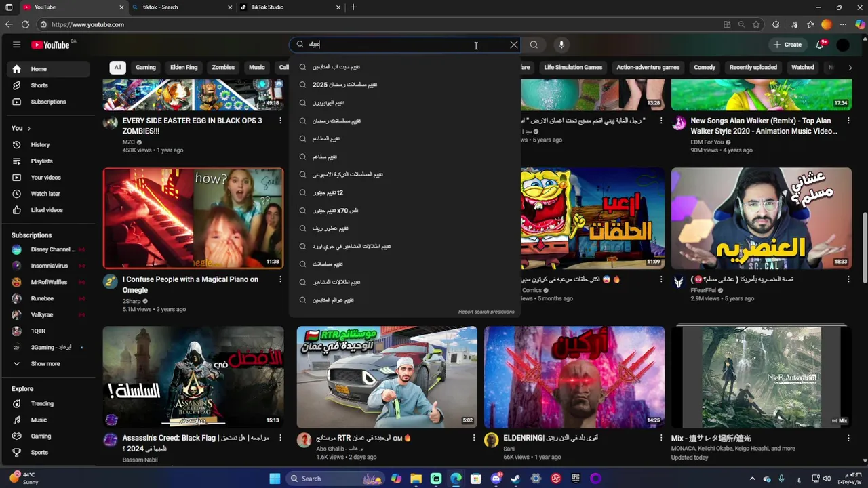868x488 pixels.
Task: Open Microsoft Edge from taskbar
Action: 456,479
